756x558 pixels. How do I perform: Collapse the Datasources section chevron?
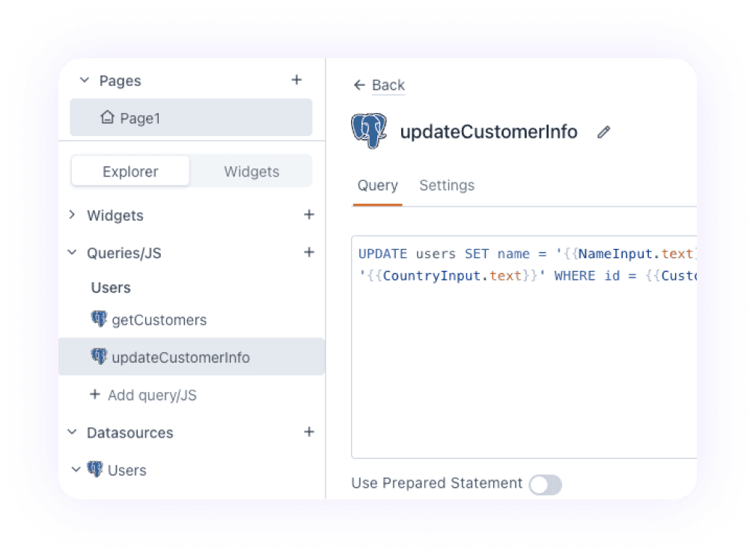[x=73, y=432]
